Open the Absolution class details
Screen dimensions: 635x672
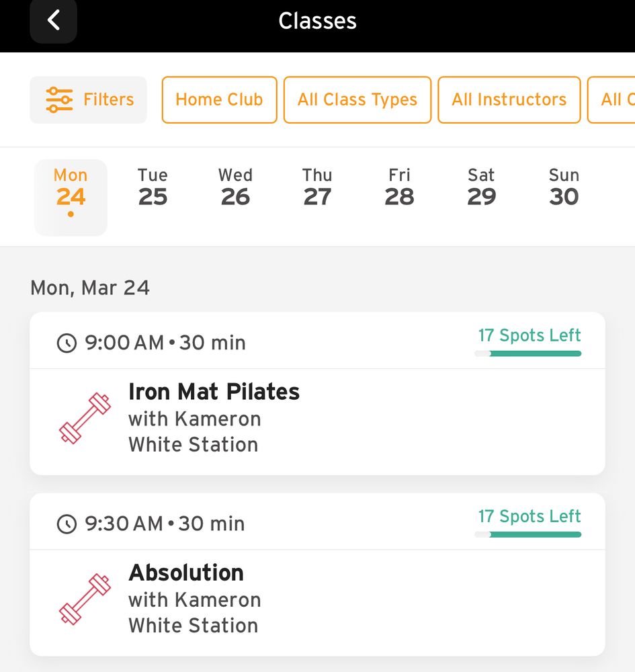pos(317,575)
